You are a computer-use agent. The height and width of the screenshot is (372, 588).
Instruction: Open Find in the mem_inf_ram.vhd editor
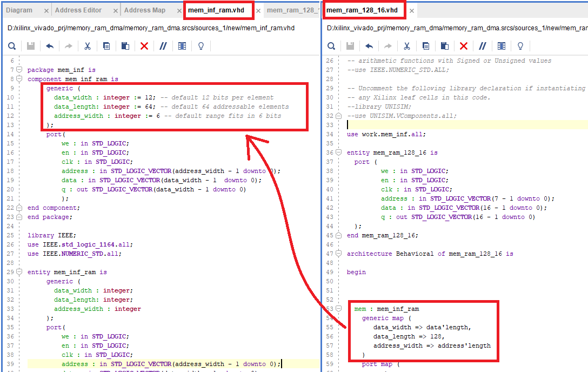click(x=12, y=46)
